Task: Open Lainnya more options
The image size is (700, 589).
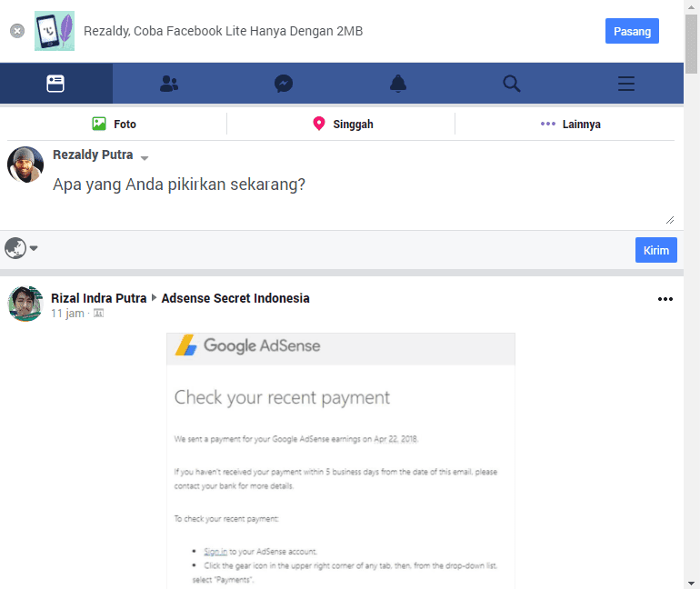Action: point(570,124)
